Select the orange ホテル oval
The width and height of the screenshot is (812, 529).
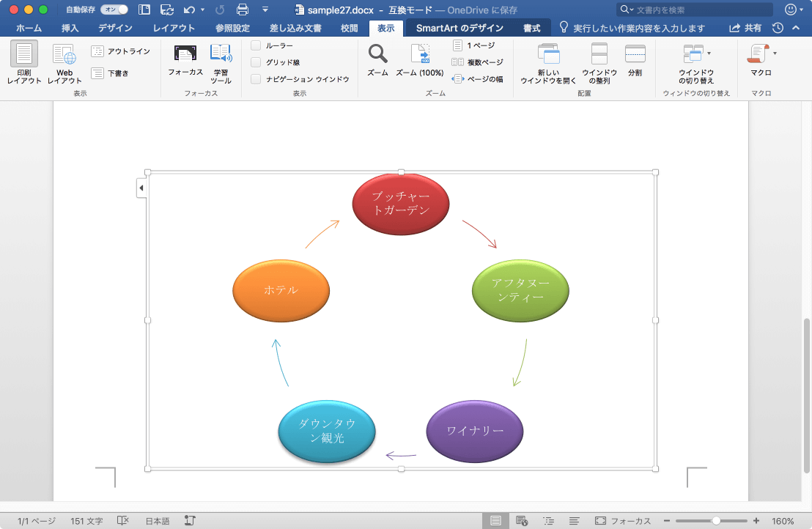pyautogui.click(x=281, y=290)
